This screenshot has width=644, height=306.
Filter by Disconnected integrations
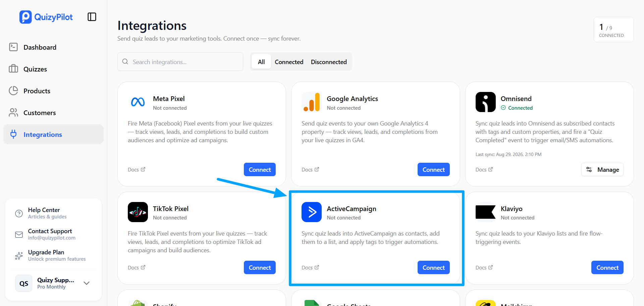coord(329,62)
